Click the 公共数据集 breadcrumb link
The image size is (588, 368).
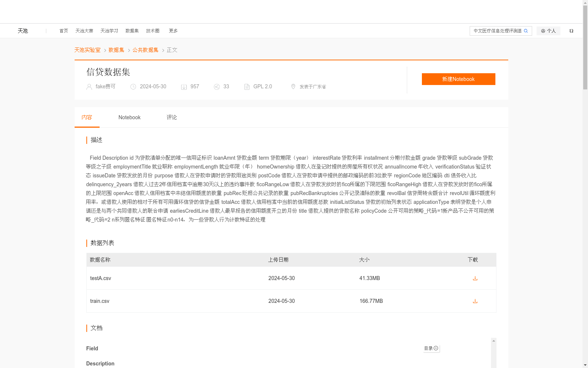click(x=146, y=50)
